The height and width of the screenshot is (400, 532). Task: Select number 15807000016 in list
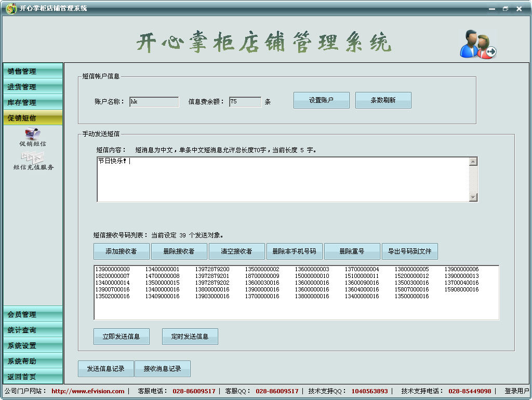[411, 289]
